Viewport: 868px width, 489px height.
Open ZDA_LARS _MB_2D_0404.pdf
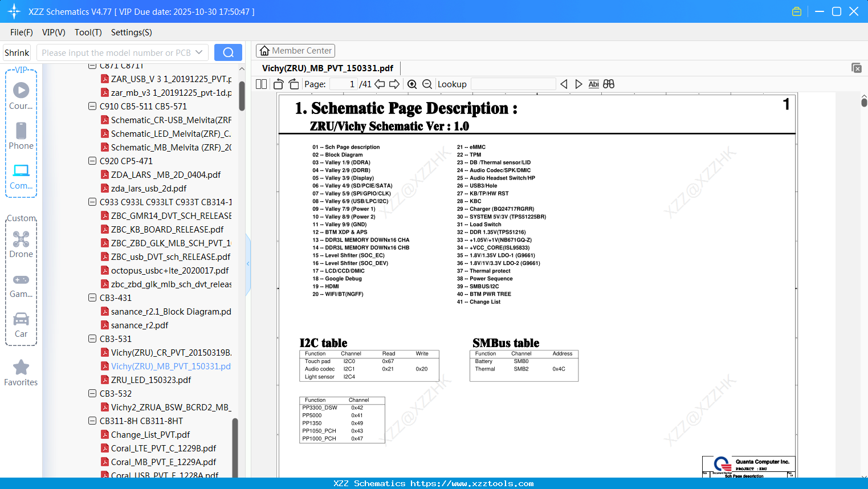[165, 174]
